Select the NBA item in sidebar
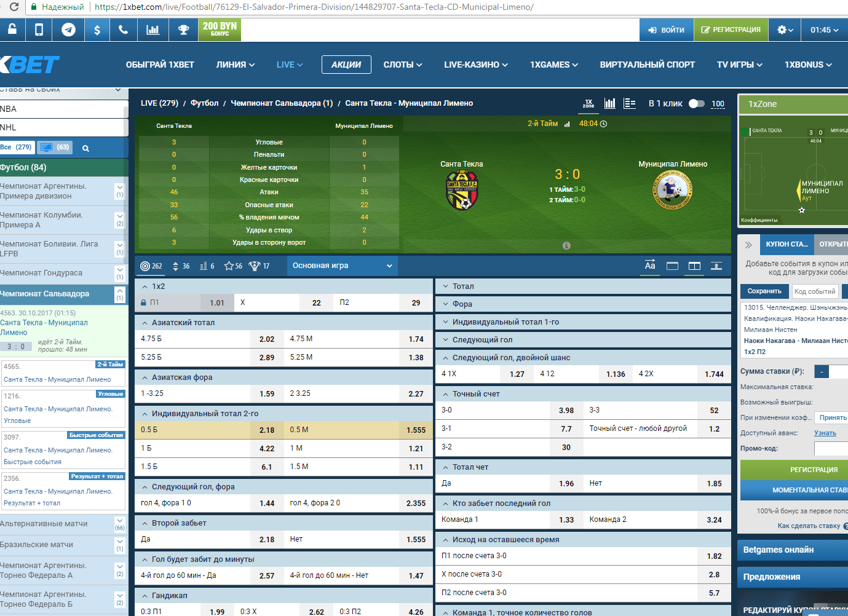848x616 pixels. (61, 109)
